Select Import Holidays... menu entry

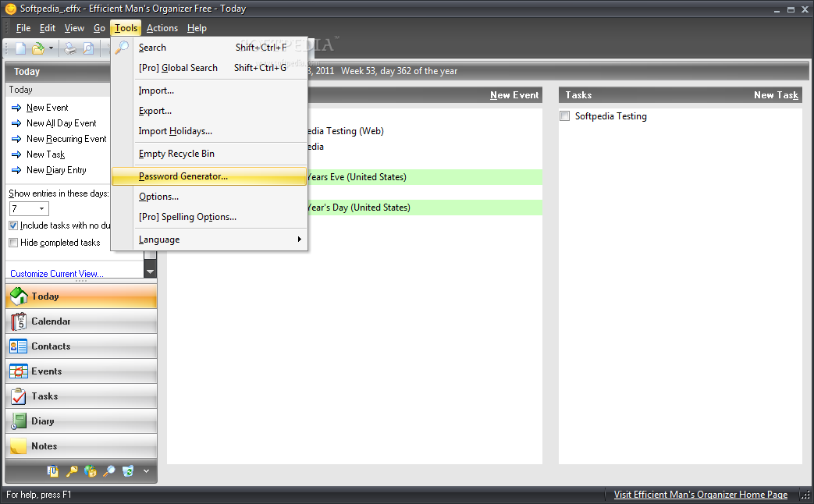coord(209,131)
